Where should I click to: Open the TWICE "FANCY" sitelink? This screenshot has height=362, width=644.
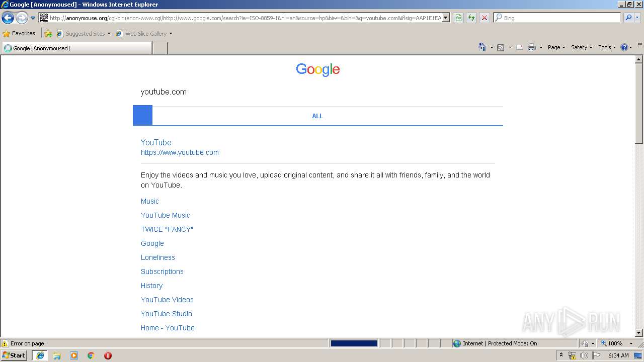167,229
